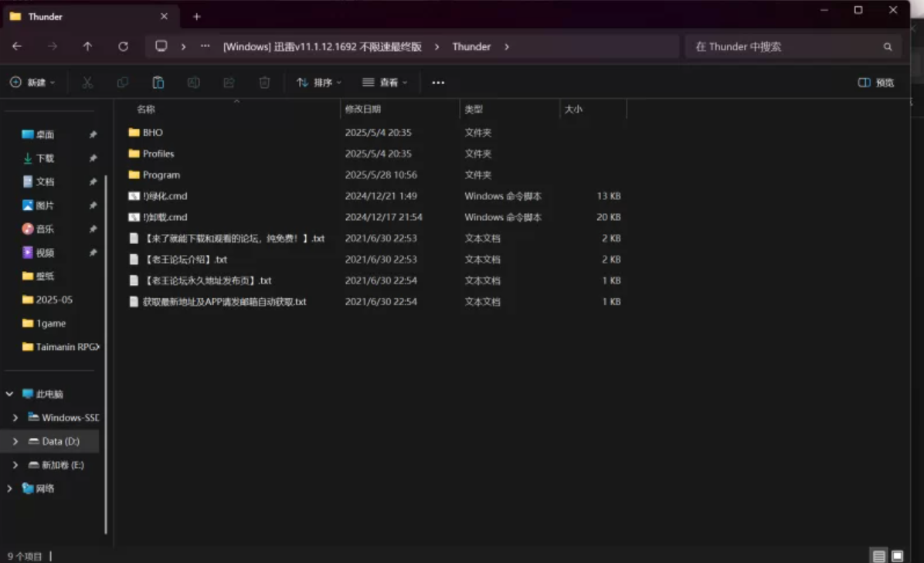Screen dimensions: 924x563
Task: Sort by 类型 column header
Action: pyautogui.click(x=474, y=109)
